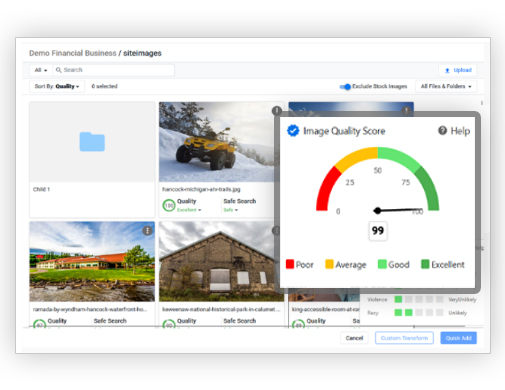505x390 pixels.
Task: Click Safe Search label under ATV image
Action: (x=240, y=201)
